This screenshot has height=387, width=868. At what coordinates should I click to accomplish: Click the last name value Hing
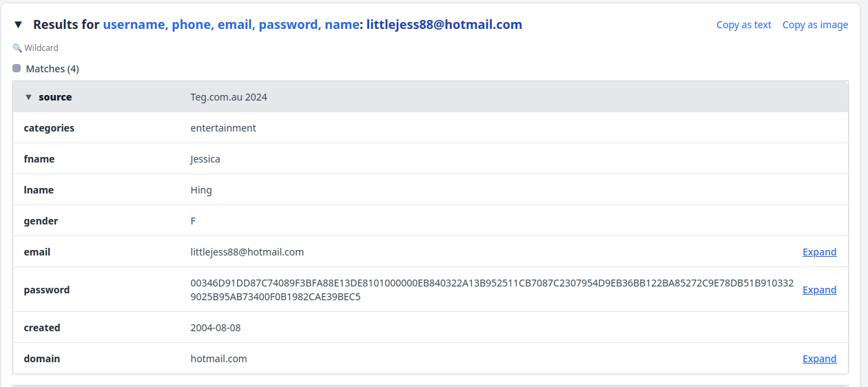[201, 190]
